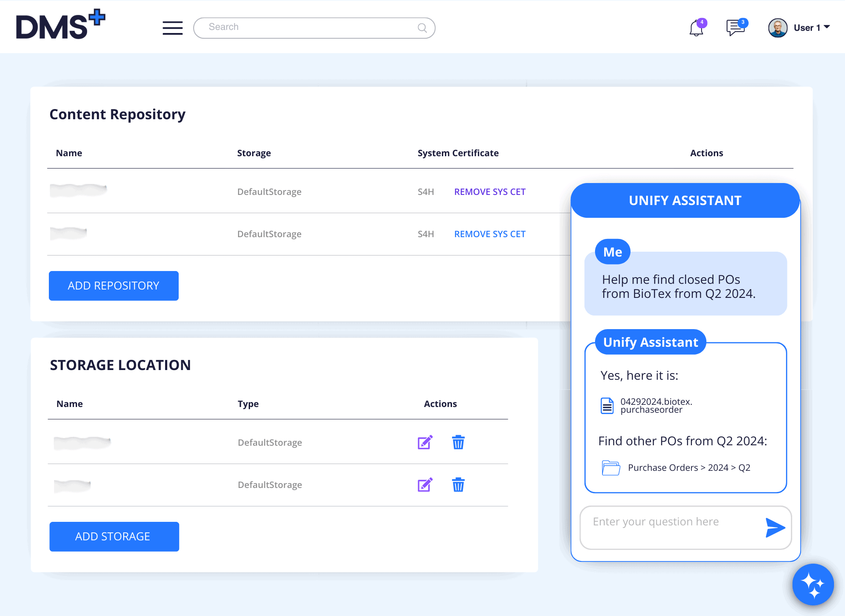
Task: Open the User 1 dropdown menu
Action: [x=826, y=27]
